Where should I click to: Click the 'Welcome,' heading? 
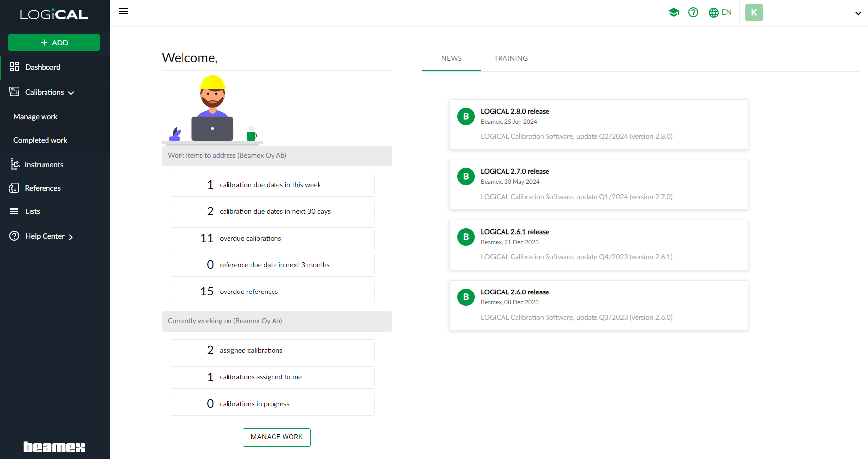pyautogui.click(x=190, y=58)
